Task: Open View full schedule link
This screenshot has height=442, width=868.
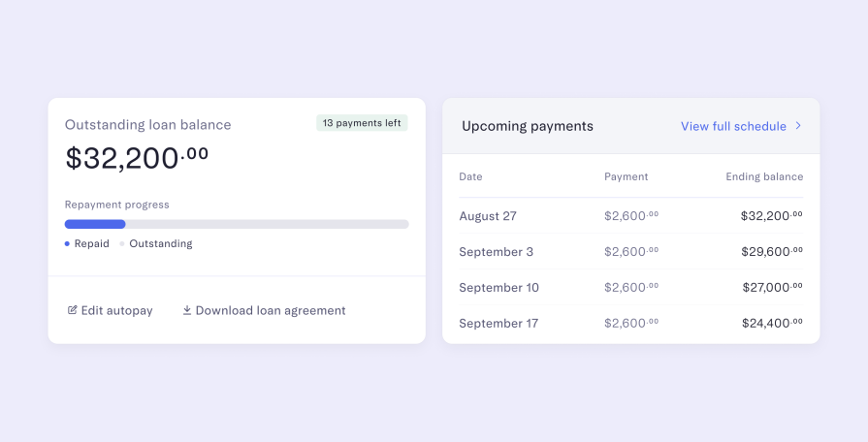Action: [733, 126]
